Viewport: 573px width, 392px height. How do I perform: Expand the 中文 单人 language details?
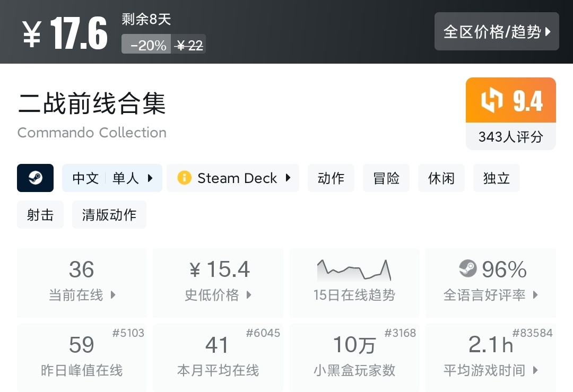(x=112, y=178)
